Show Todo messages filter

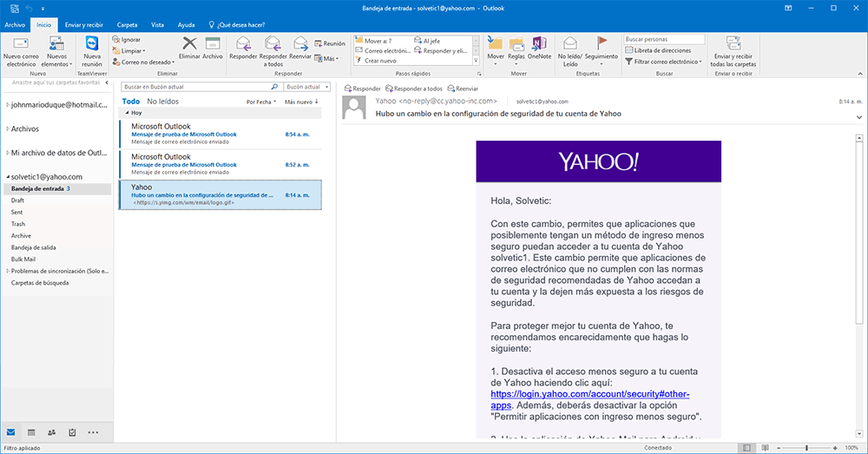[x=131, y=102]
